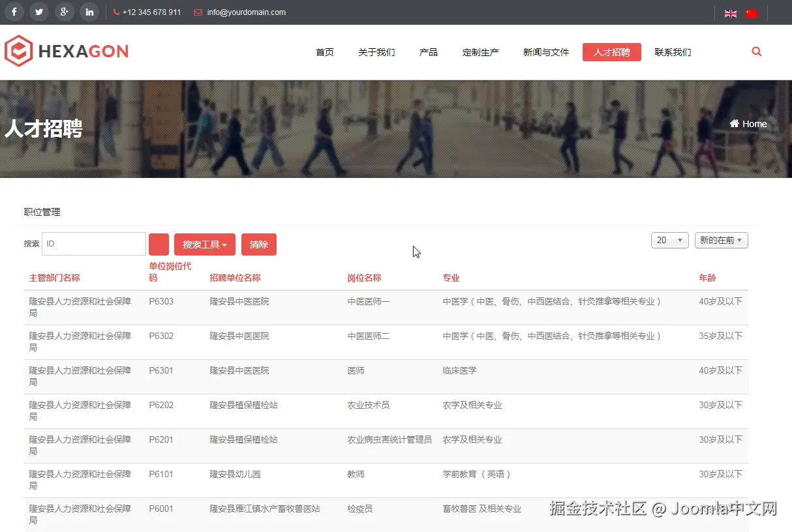Open the site search magnifier icon
The height and width of the screenshot is (532, 792).
pyautogui.click(x=756, y=51)
